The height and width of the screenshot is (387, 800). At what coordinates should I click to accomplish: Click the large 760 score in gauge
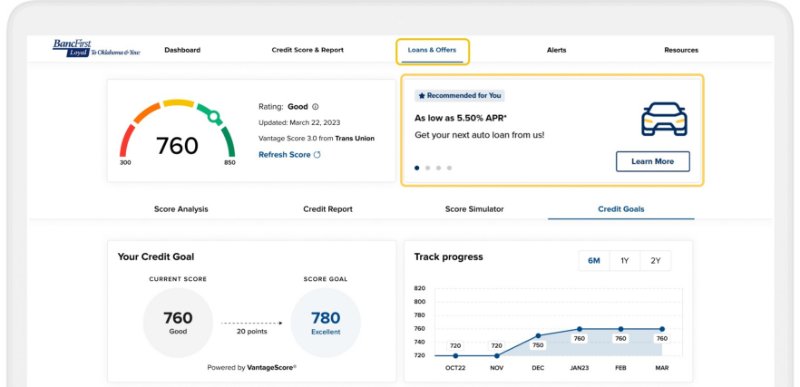pos(177,145)
